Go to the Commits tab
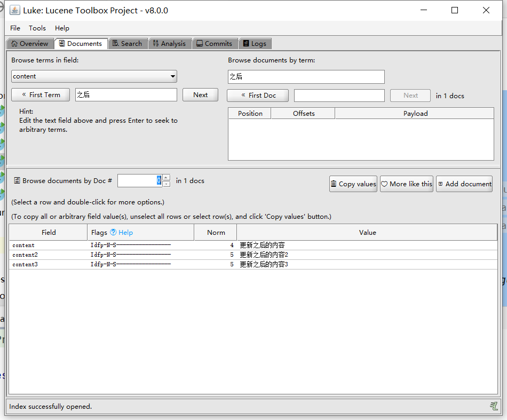 click(x=215, y=44)
